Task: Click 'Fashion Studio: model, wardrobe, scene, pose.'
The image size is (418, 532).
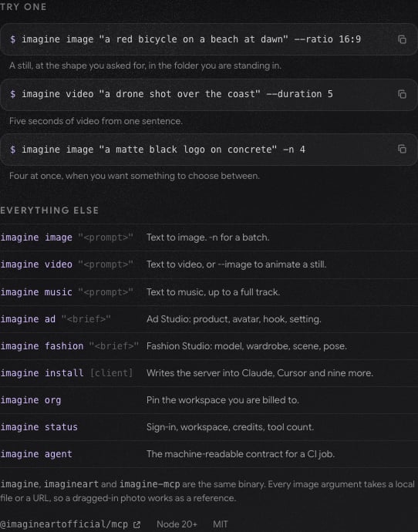Action: [x=247, y=346]
